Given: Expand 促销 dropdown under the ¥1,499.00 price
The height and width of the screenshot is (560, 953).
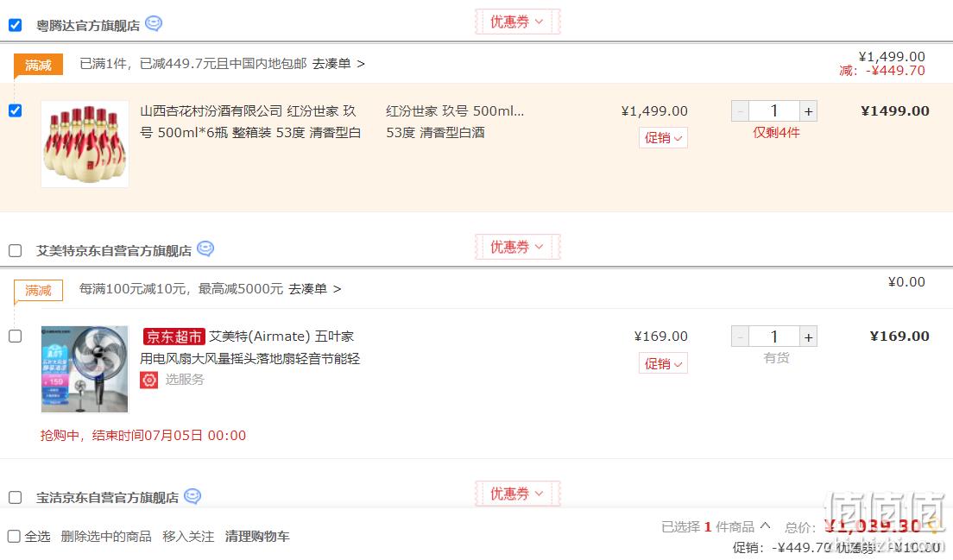Looking at the screenshot, I should point(663,138).
